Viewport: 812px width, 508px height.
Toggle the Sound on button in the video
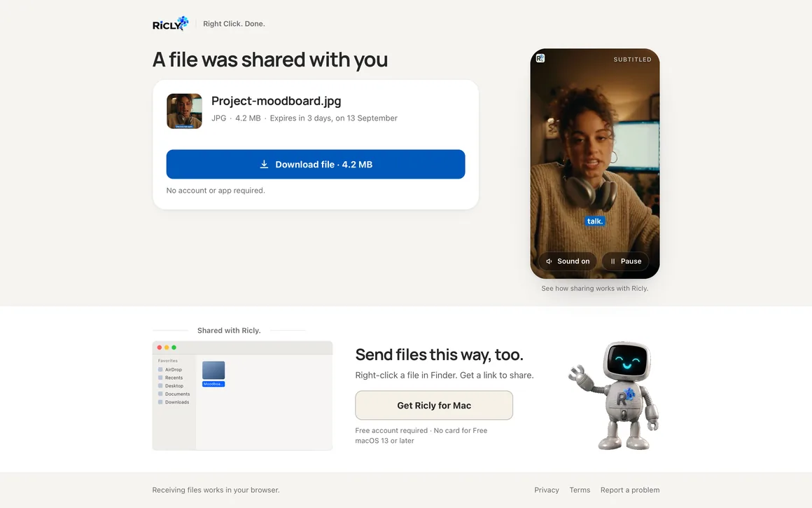click(568, 261)
